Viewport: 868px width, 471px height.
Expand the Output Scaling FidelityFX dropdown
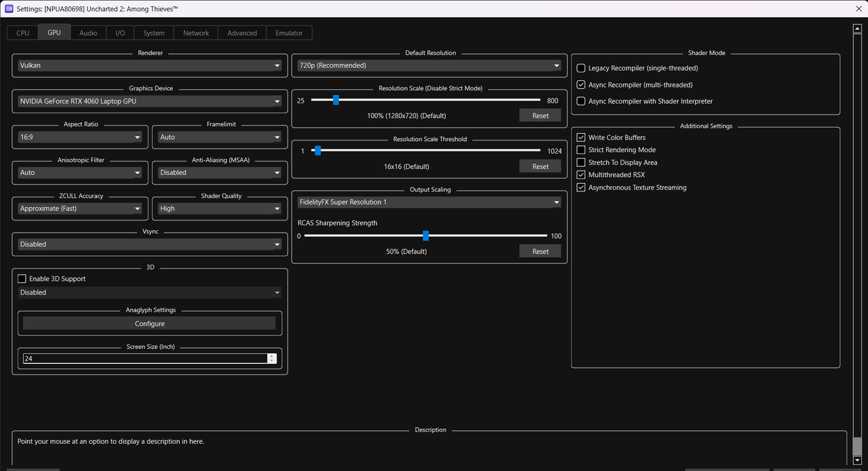coord(429,202)
